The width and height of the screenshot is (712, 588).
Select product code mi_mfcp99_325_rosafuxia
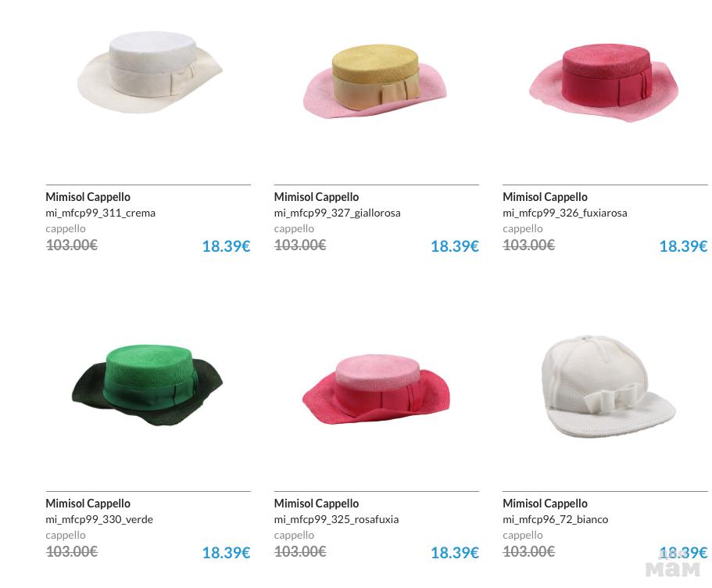[337, 519]
